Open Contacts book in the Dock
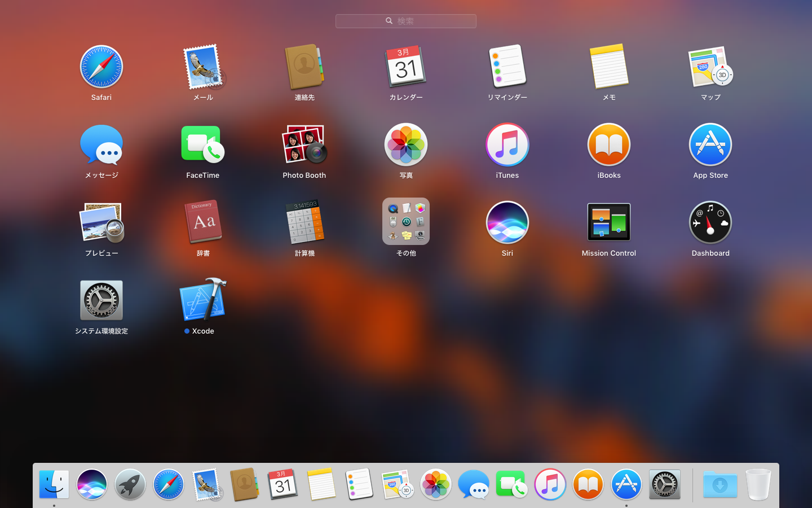Viewport: 812px width, 508px height. [245, 484]
